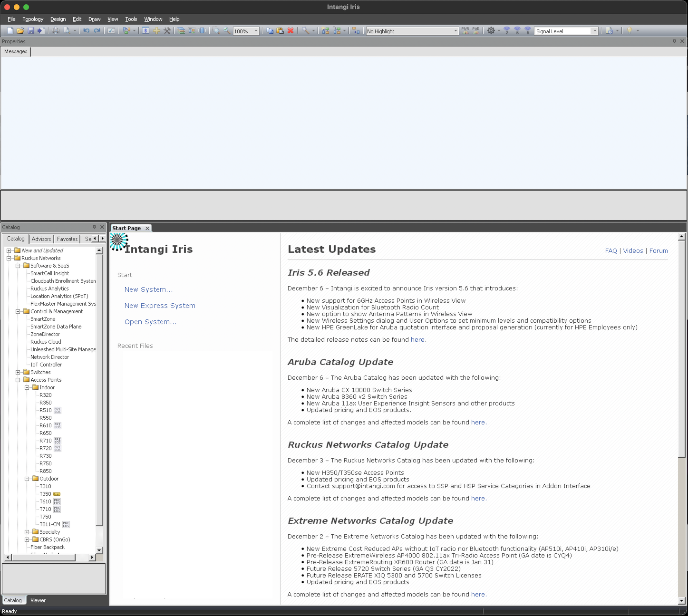Open the Videos link
688x616 pixels.
(633, 251)
